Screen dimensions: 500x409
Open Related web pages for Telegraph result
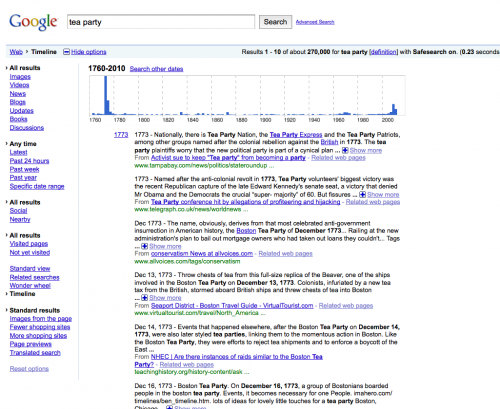coord(373,202)
